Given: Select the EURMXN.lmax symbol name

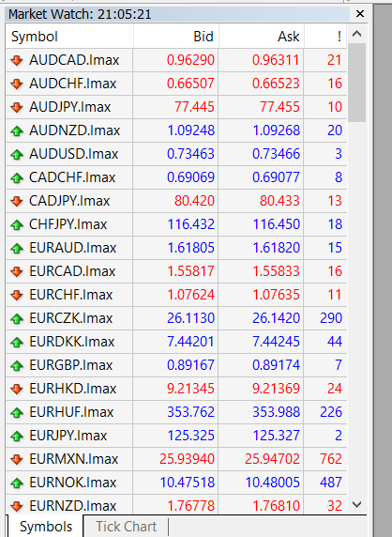Looking at the screenshot, I should tap(73, 459).
